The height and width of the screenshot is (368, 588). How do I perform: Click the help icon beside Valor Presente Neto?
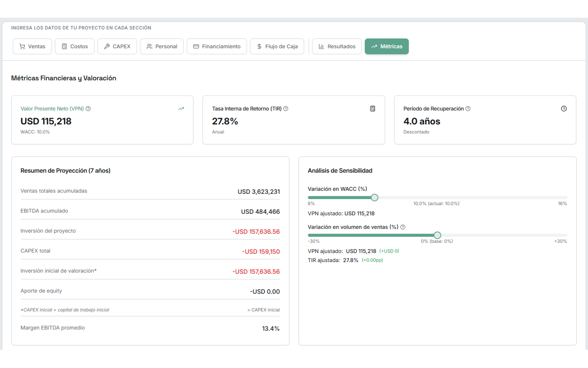(x=88, y=109)
